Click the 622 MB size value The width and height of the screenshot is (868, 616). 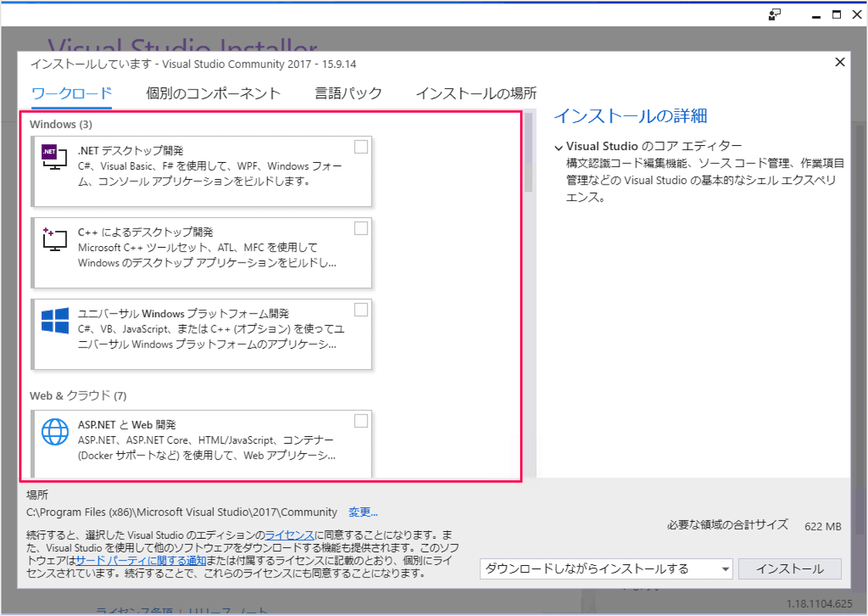click(823, 526)
